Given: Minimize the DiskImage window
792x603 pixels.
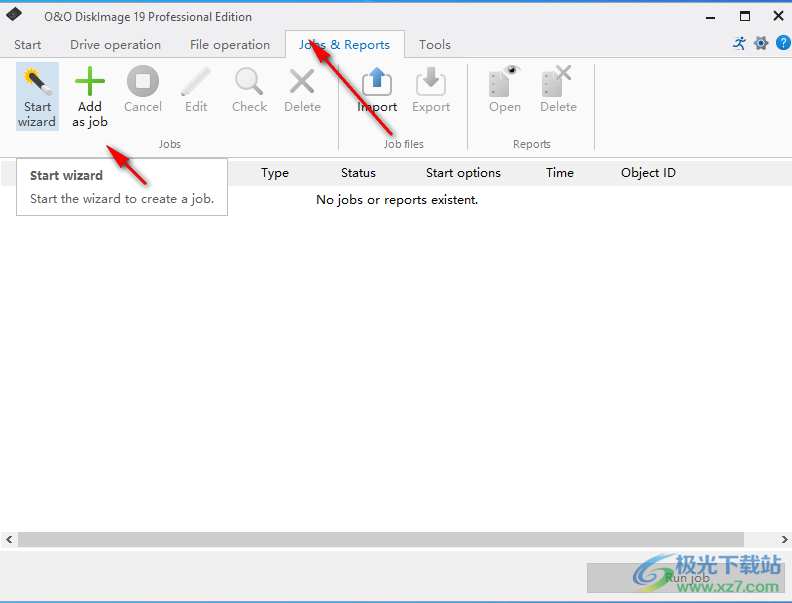Looking at the screenshot, I should point(711,17).
